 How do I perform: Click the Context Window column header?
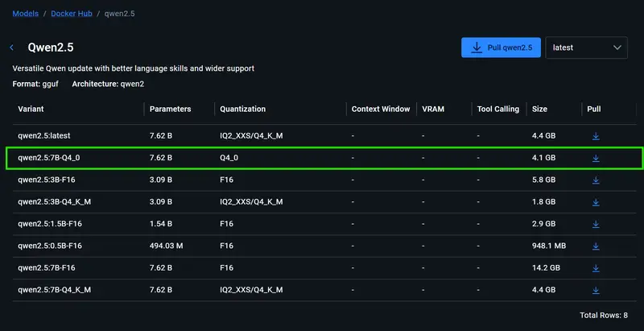click(x=381, y=110)
